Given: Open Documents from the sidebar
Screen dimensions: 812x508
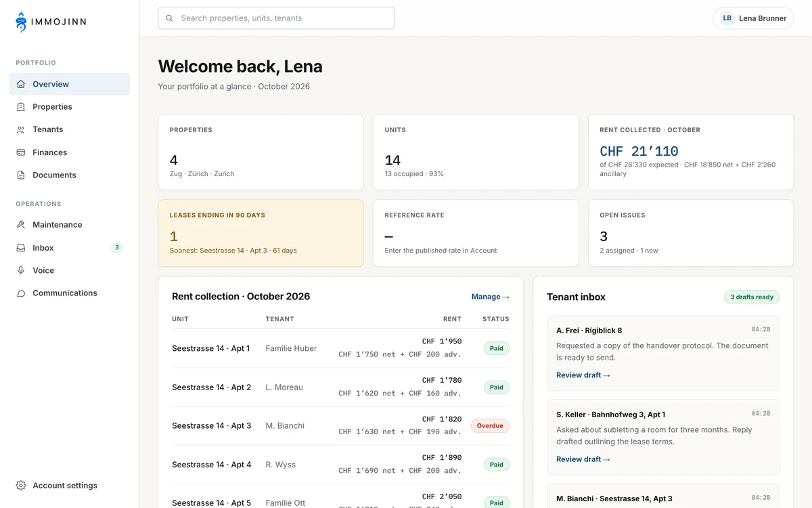Looking at the screenshot, I should 69,175.
